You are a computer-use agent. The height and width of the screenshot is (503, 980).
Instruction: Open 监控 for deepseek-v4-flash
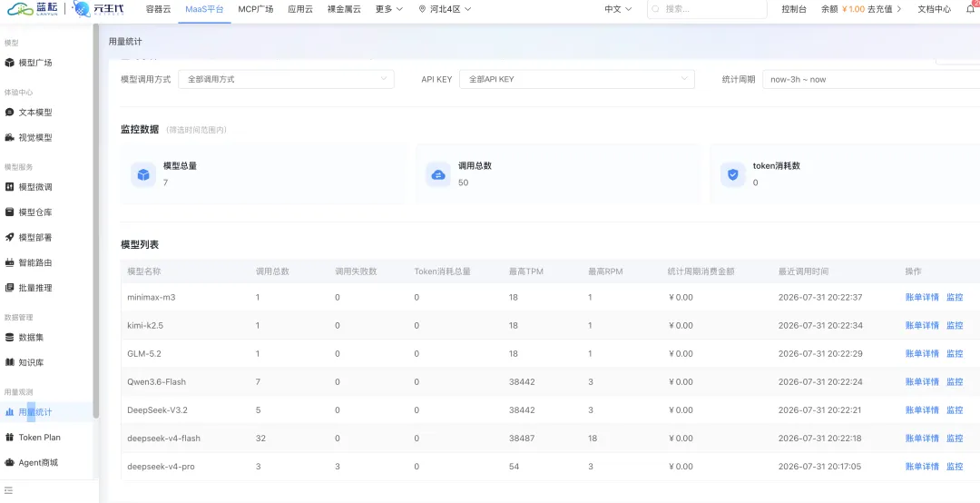click(955, 438)
